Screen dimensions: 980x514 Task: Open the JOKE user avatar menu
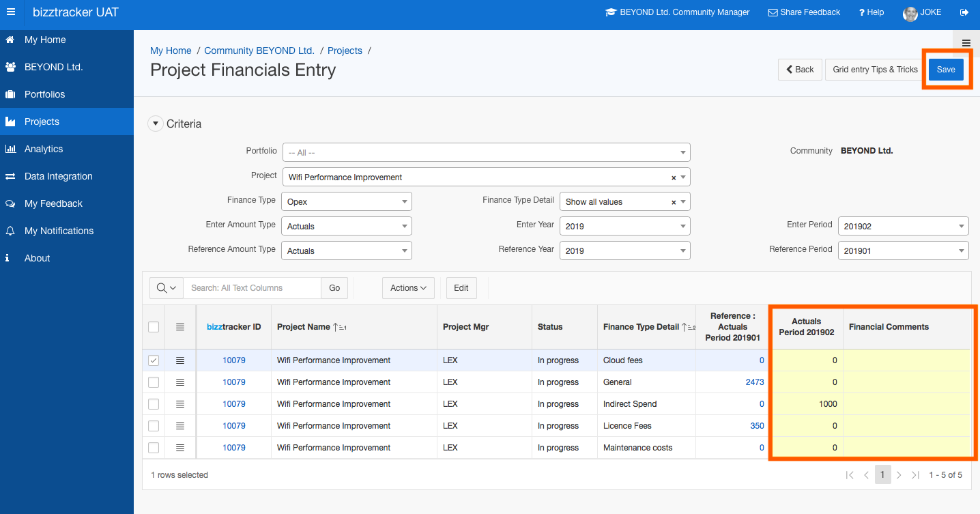point(922,13)
